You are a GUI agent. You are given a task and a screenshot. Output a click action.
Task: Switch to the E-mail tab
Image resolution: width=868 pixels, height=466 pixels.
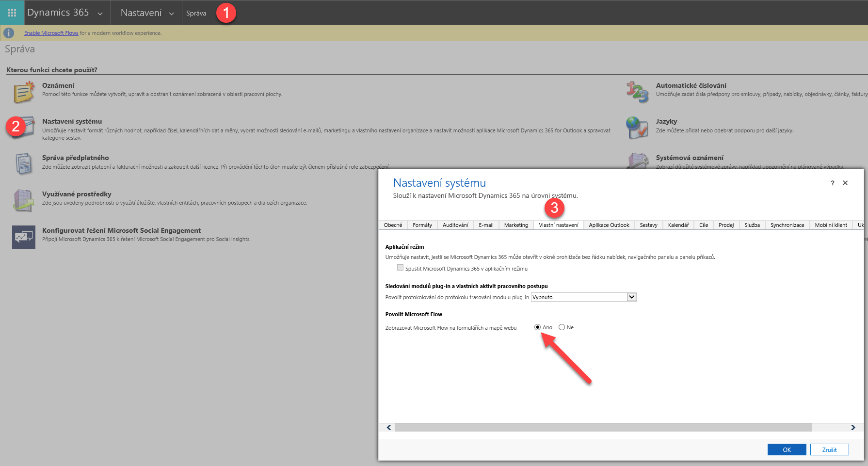[x=486, y=225]
